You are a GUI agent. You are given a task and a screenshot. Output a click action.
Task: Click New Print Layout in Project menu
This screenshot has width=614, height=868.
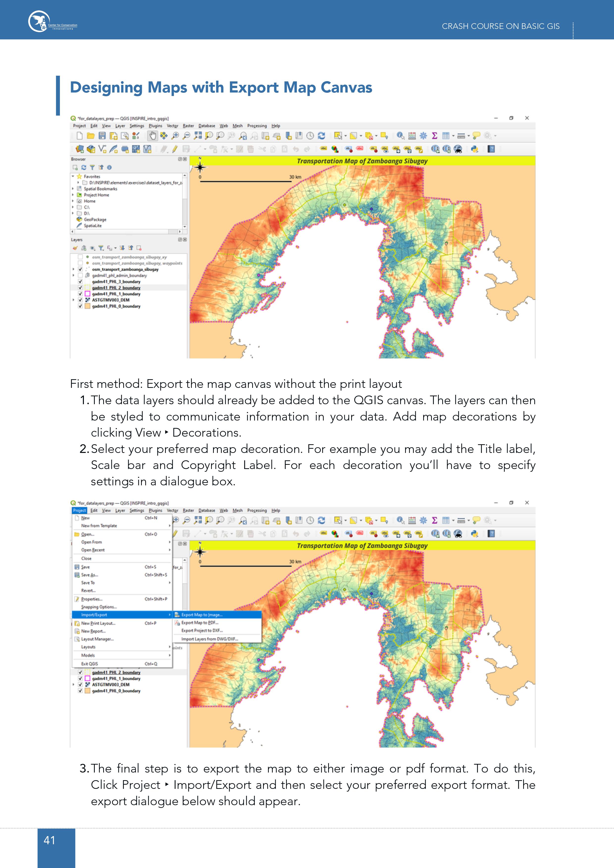point(98,623)
